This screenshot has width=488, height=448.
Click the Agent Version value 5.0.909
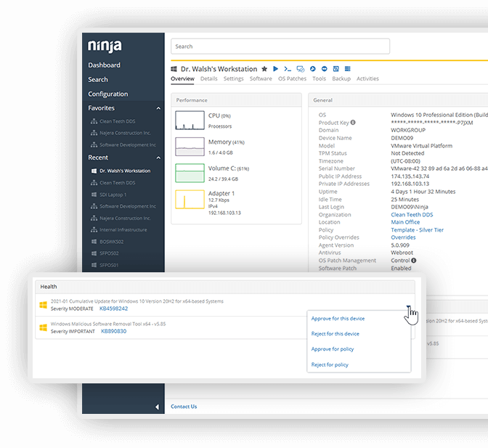tap(400, 245)
